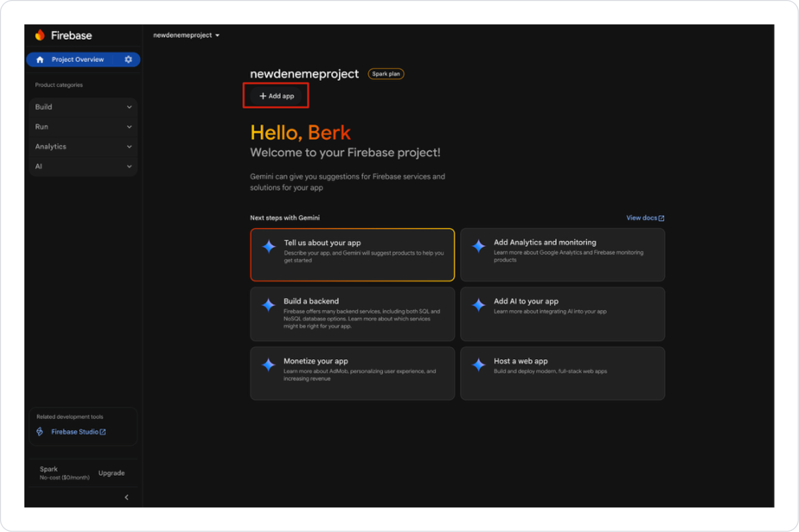Click sparkle icon on Add Analytics and monitoring

pos(479,246)
